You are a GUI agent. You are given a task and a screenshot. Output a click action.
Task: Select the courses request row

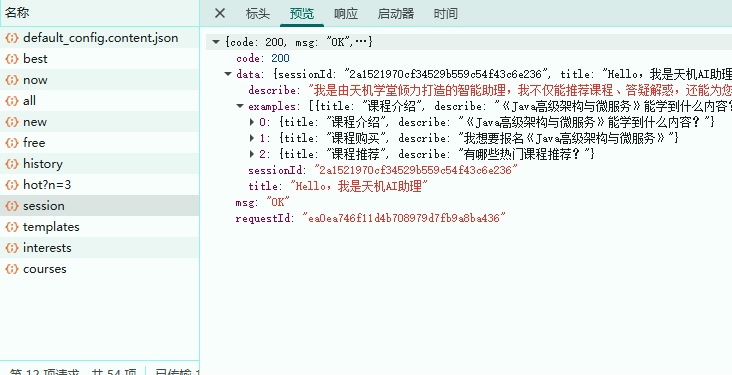(99, 269)
